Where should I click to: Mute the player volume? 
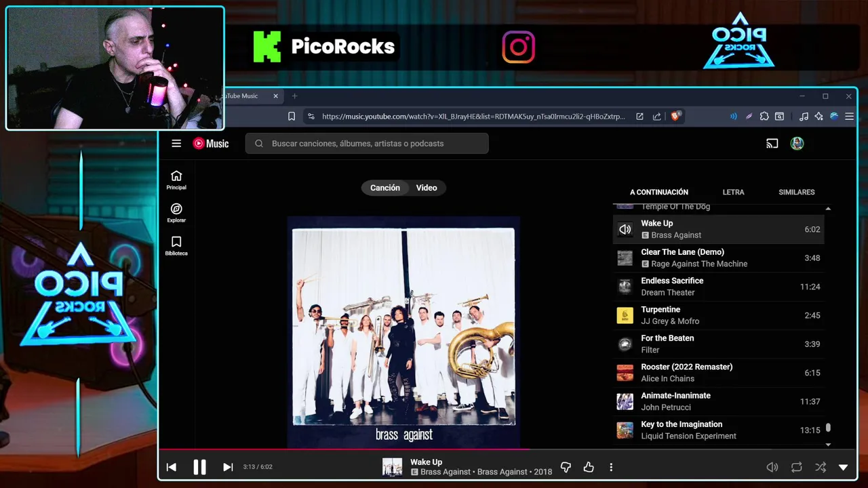click(772, 467)
